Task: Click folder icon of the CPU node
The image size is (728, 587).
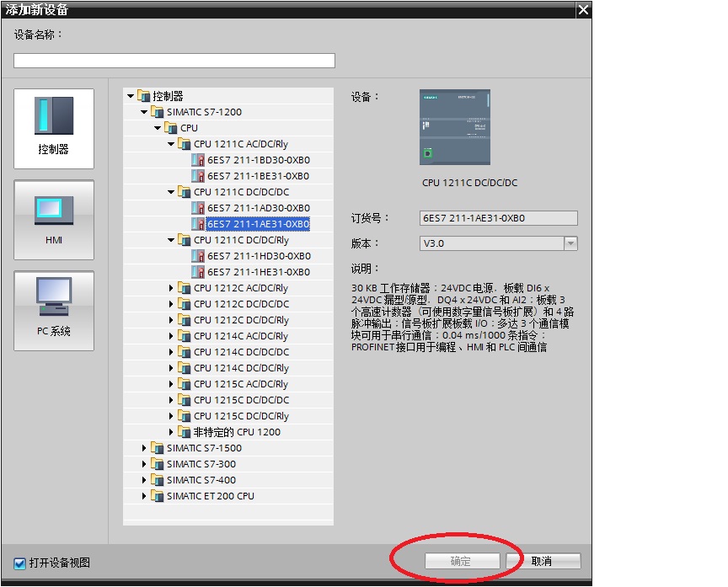Action: [x=171, y=128]
